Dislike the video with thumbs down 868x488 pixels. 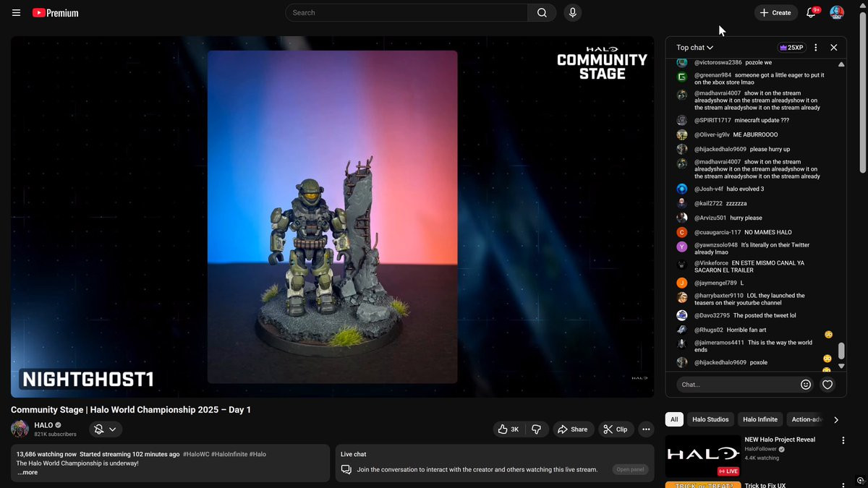pyautogui.click(x=537, y=429)
